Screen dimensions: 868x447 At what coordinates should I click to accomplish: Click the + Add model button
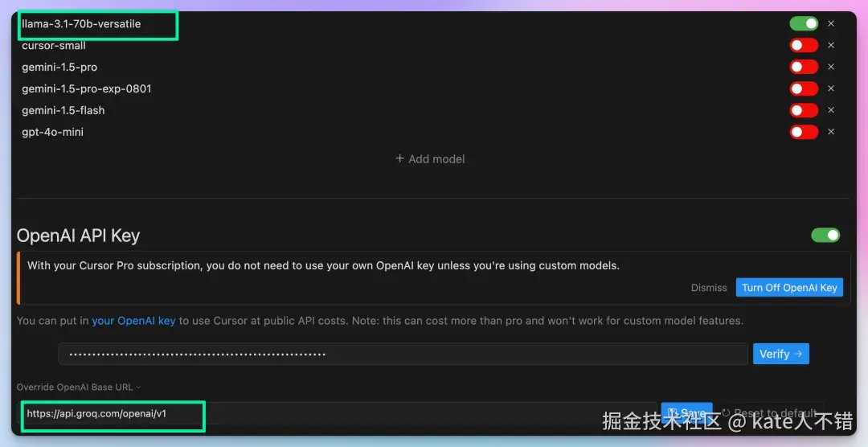(430, 159)
